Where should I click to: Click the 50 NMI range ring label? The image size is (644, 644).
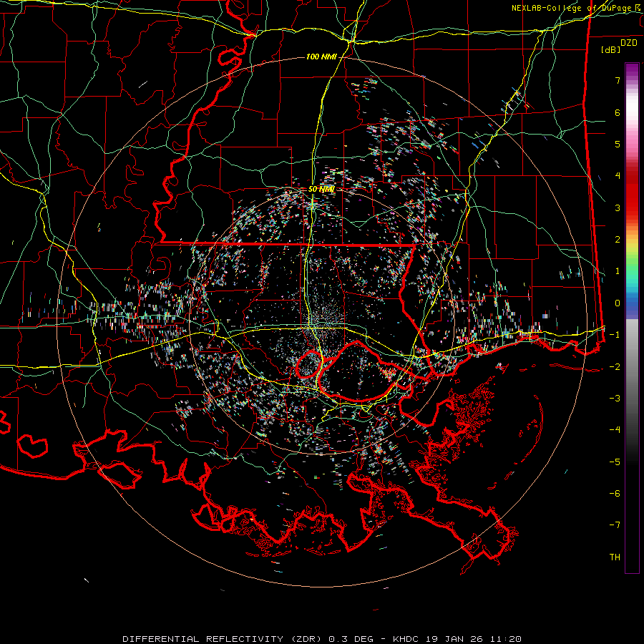click(x=321, y=189)
